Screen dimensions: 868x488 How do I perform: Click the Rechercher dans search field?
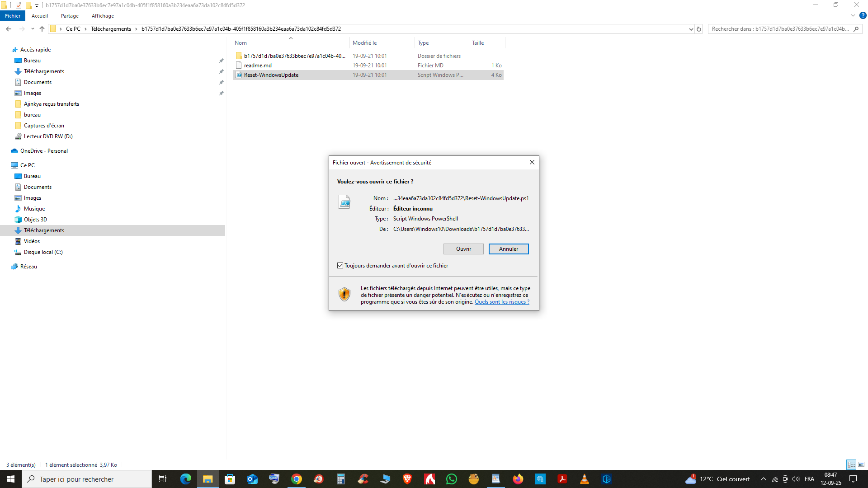click(780, 29)
